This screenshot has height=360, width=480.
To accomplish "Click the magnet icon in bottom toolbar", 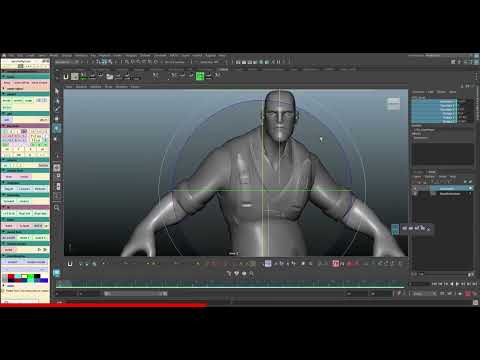I will click(x=70, y=264).
